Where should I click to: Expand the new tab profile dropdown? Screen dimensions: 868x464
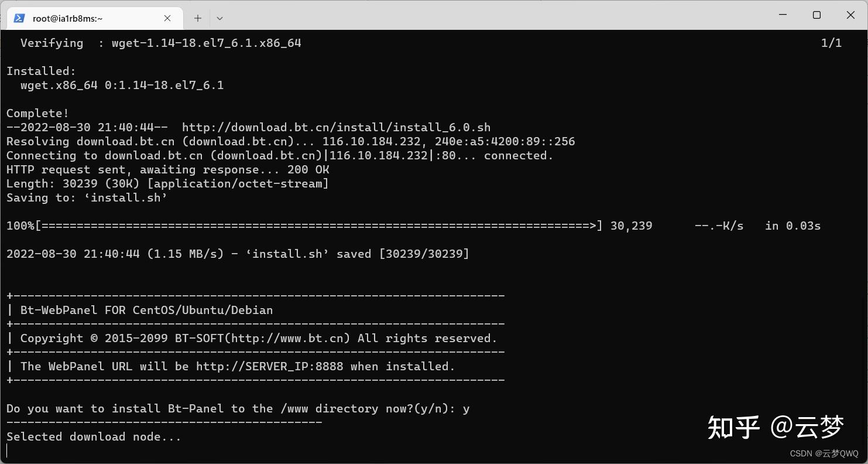(219, 18)
